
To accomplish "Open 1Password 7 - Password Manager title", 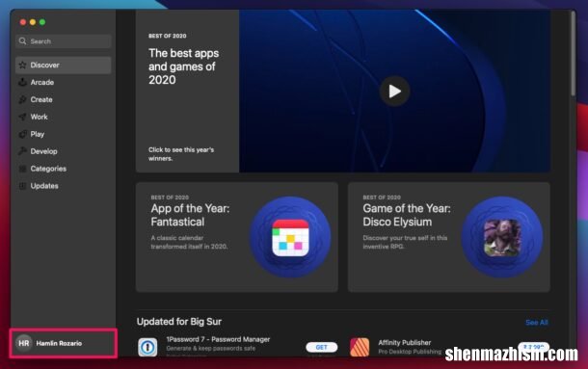I will [x=218, y=339].
